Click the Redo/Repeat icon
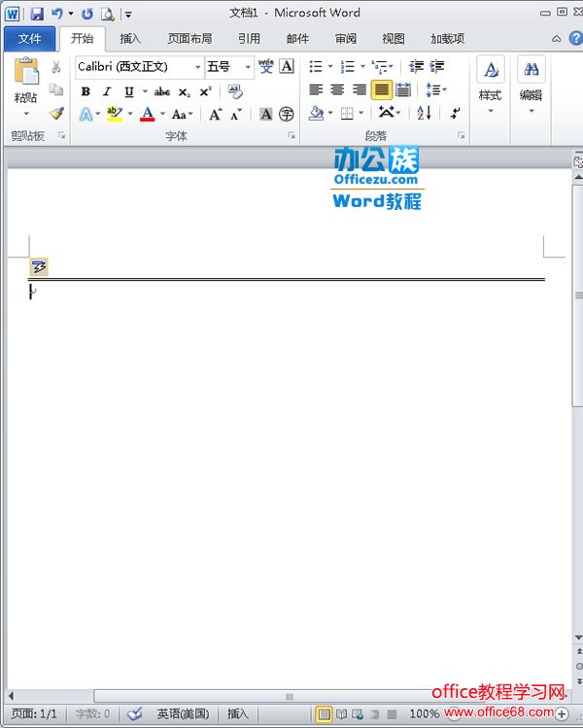This screenshot has width=583, height=728. click(86, 14)
